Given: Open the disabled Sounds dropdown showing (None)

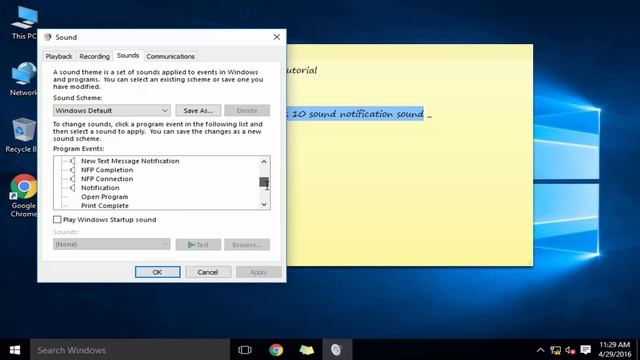Looking at the screenshot, I should click(x=112, y=244).
